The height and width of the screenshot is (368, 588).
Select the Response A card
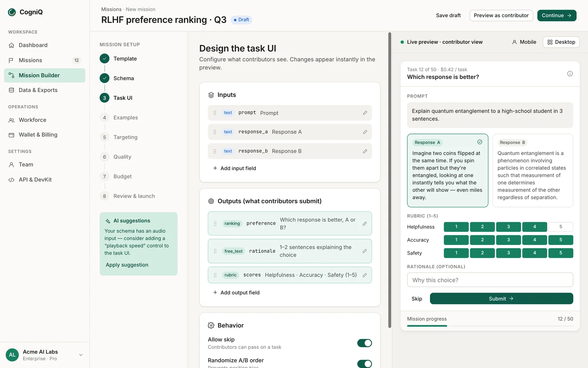point(448,170)
